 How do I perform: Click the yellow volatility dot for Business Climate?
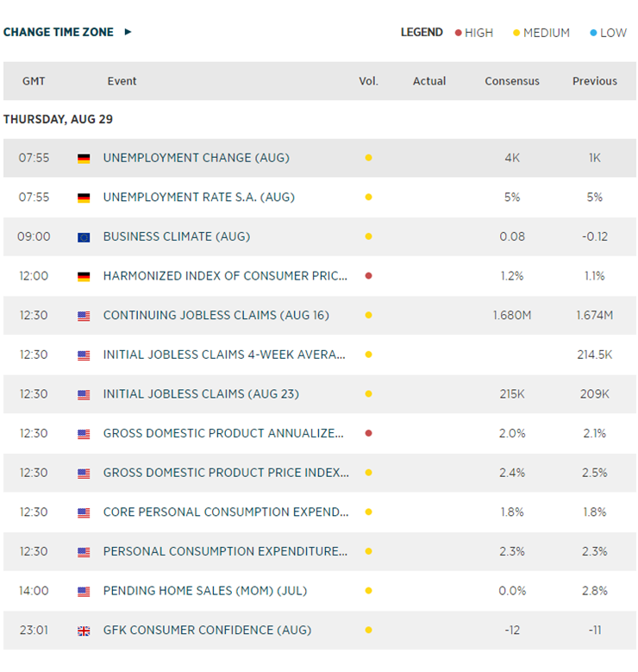368,237
